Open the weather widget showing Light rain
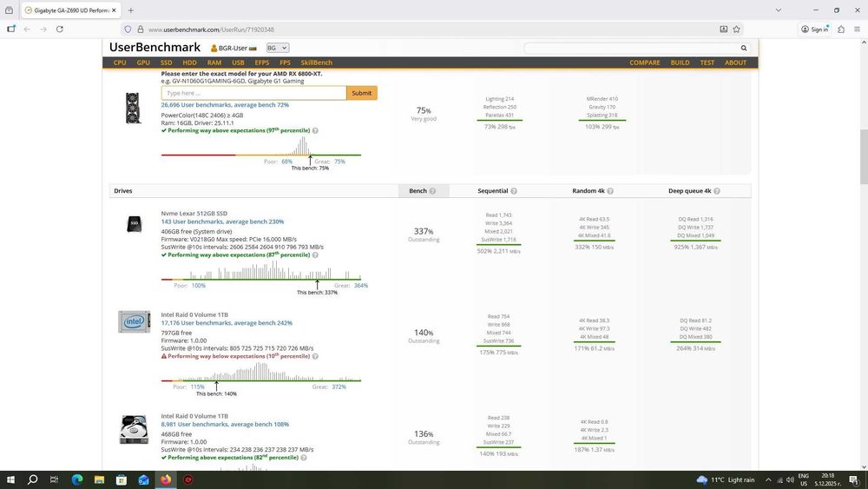Viewport: 868px width, 489px height. click(x=726, y=480)
